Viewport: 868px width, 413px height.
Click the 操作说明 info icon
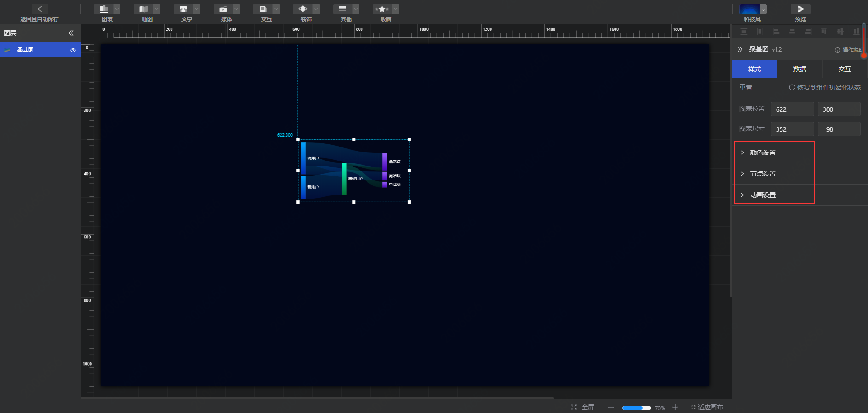(x=838, y=50)
